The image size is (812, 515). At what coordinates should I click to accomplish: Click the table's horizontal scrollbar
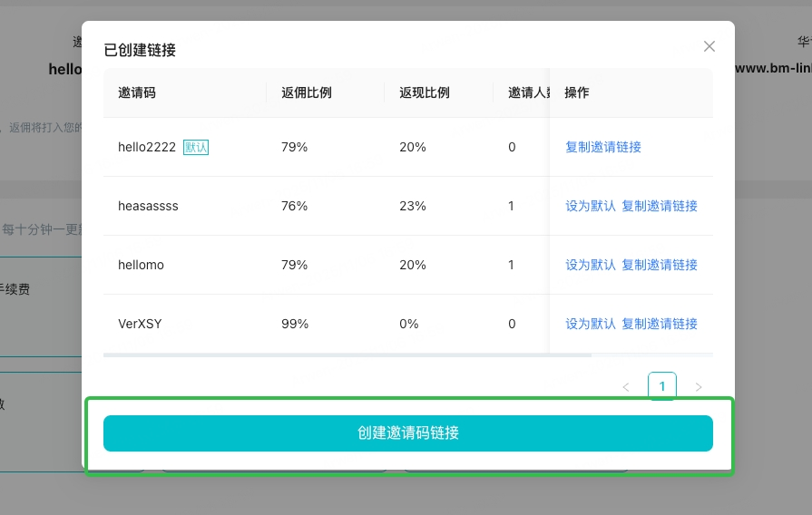347,355
